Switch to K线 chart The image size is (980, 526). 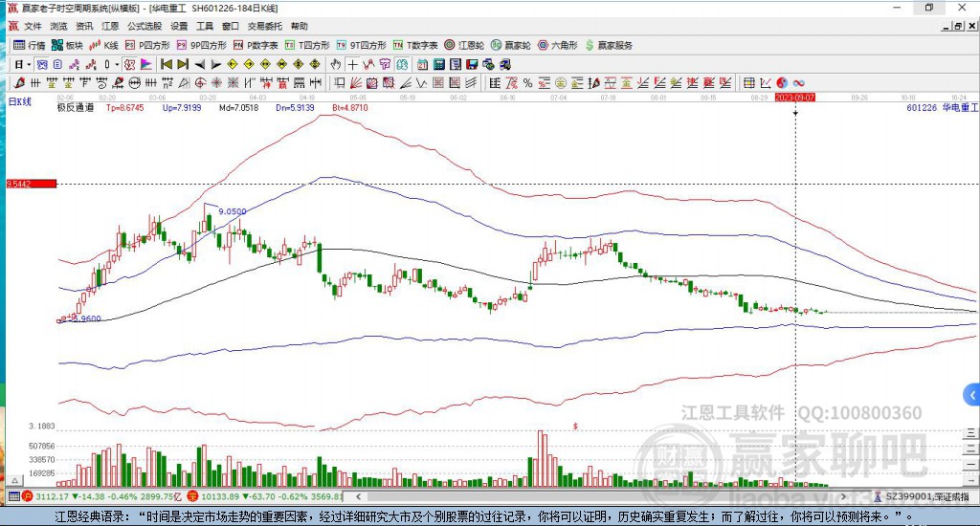(x=103, y=45)
